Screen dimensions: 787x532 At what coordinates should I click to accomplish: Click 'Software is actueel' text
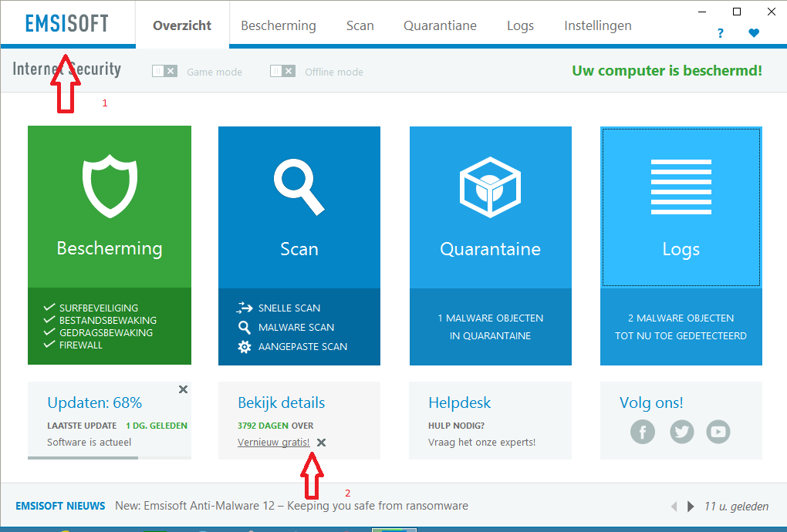click(90, 443)
